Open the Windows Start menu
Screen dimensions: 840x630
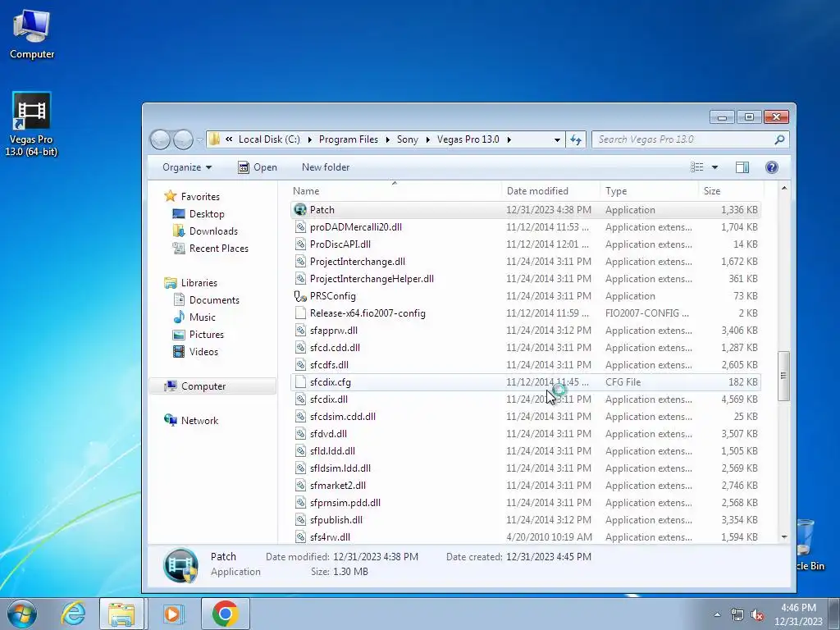21,614
